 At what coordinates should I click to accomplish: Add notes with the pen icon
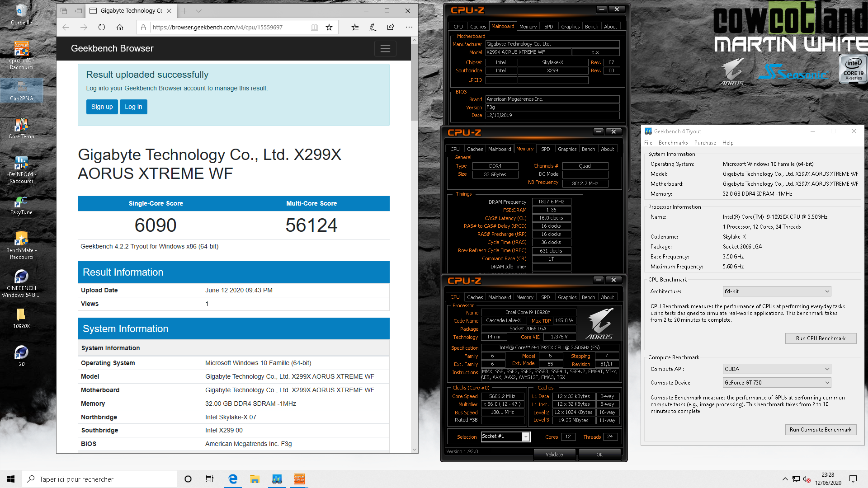tap(373, 28)
